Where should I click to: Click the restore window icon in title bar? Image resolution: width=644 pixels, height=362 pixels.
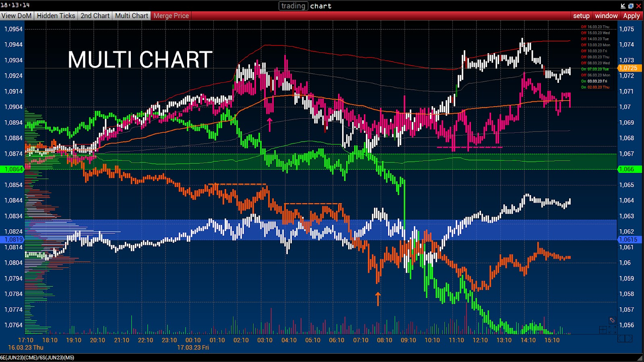click(631, 6)
